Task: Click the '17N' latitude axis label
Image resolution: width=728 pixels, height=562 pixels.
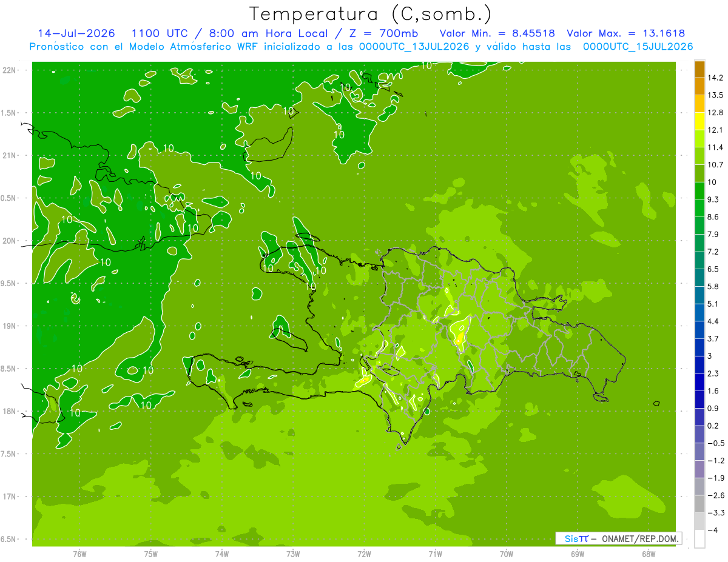Action: [9, 497]
